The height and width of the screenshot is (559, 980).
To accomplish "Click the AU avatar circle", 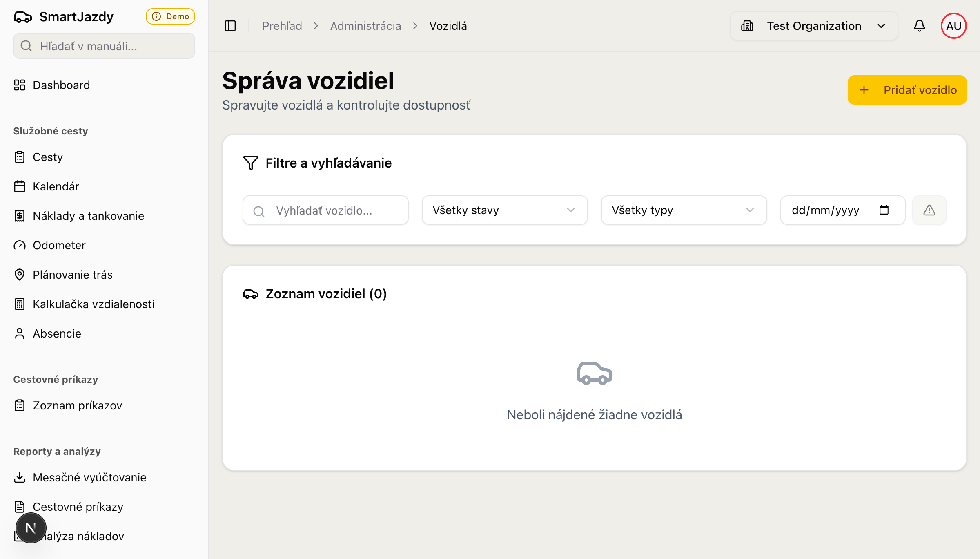I will pyautogui.click(x=953, y=25).
